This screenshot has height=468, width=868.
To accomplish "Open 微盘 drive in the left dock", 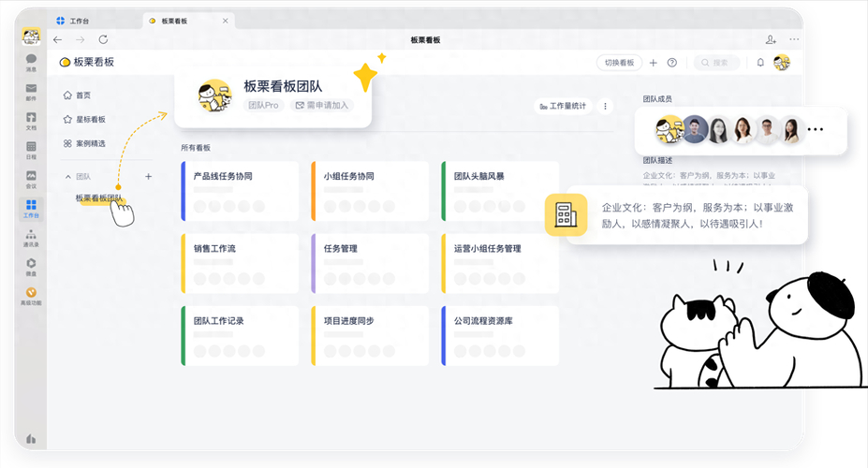I will click(31, 267).
